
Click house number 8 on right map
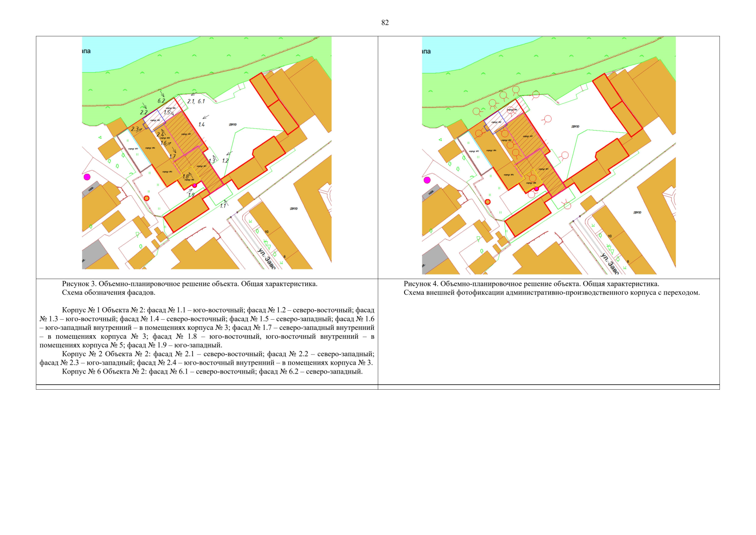[x=628, y=262]
